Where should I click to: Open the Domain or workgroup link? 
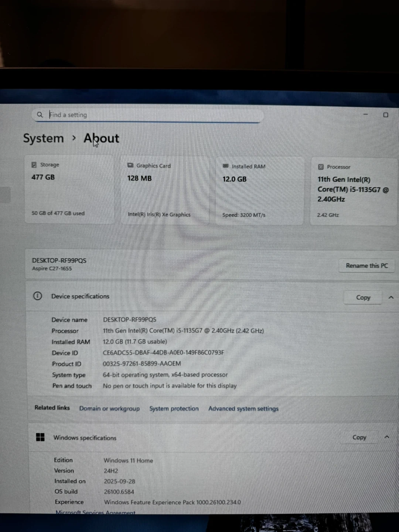tap(109, 408)
